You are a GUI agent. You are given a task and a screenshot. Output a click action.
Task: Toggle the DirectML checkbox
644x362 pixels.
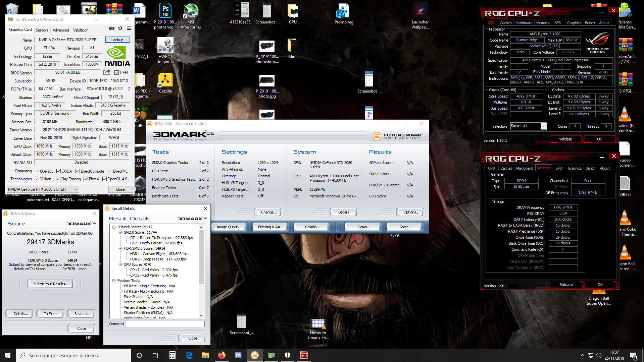pos(110,171)
